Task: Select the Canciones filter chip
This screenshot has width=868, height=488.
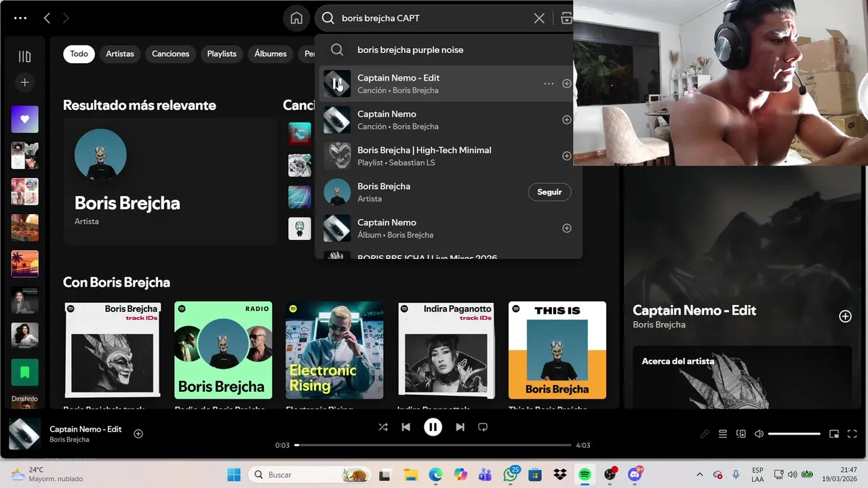Action: coord(170,54)
